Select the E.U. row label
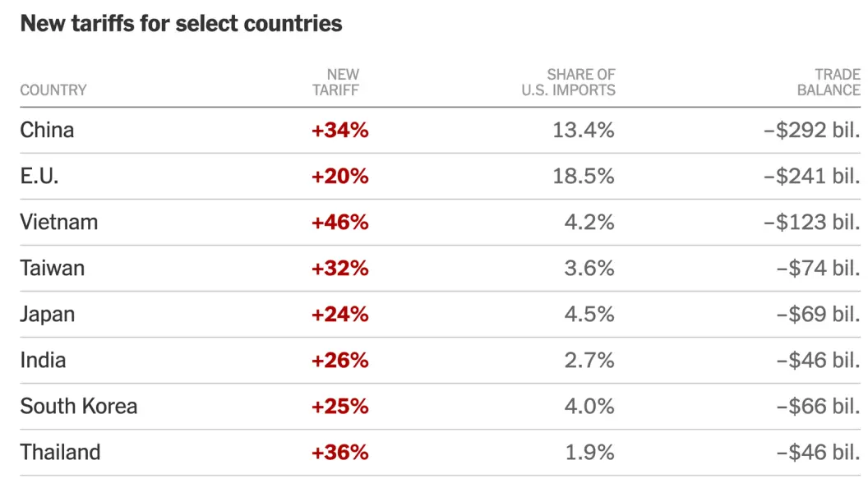The image size is (868, 488). (x=39, y=177)
